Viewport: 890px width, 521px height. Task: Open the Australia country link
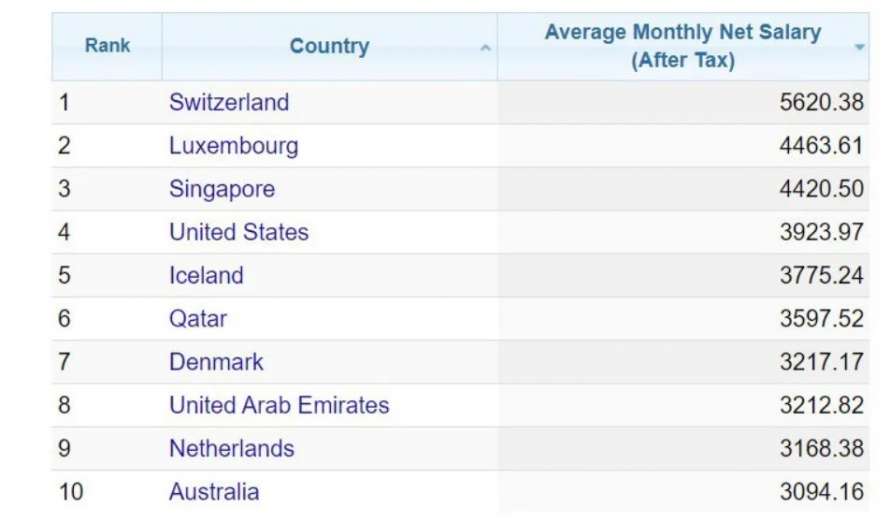[214, 492]
